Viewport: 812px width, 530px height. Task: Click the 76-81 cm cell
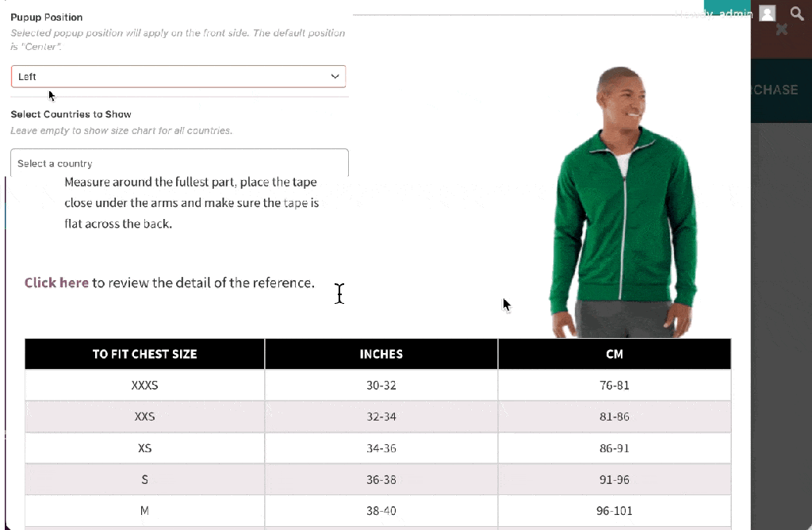615,385
